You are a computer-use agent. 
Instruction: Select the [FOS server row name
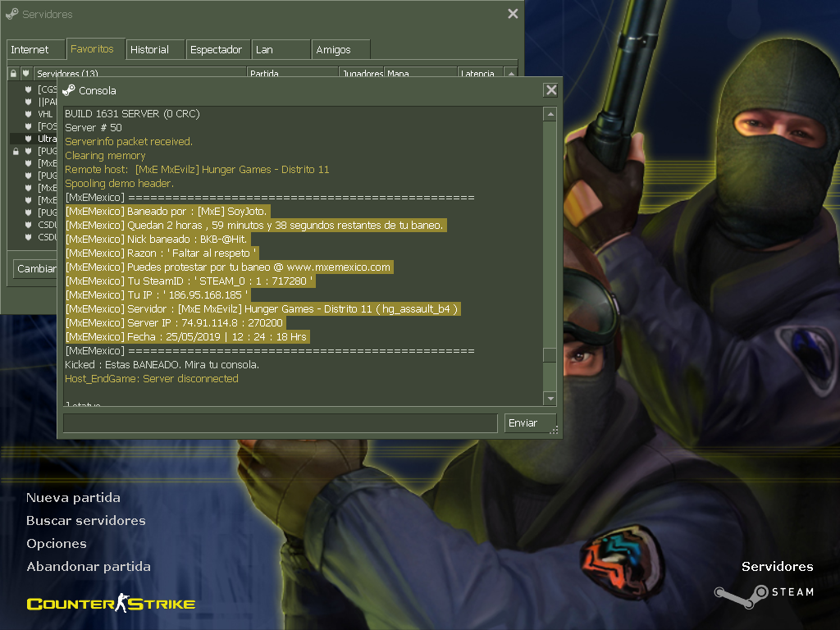pos(47,126)
